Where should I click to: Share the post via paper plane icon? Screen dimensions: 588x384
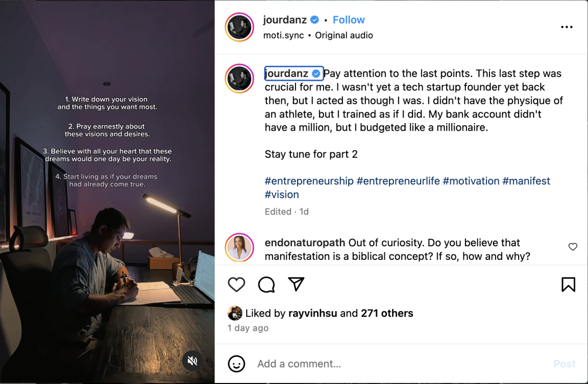click(297, 284)
